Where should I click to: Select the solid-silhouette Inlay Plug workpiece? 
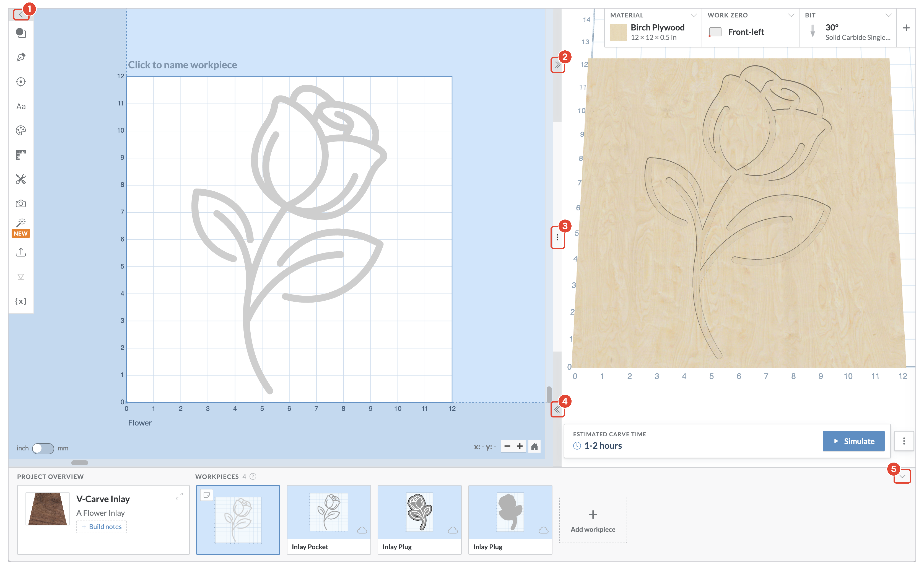pyautogui.click(x=510, y=520)
